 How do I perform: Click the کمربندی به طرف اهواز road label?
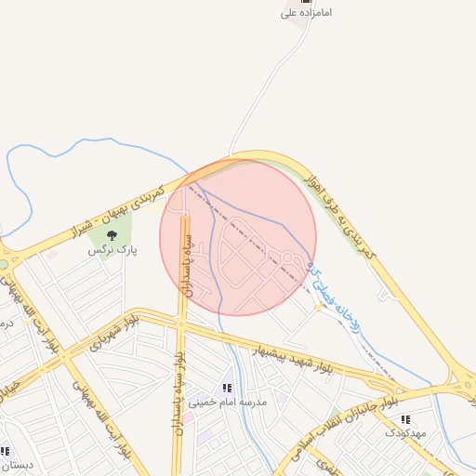pos(340,216)
